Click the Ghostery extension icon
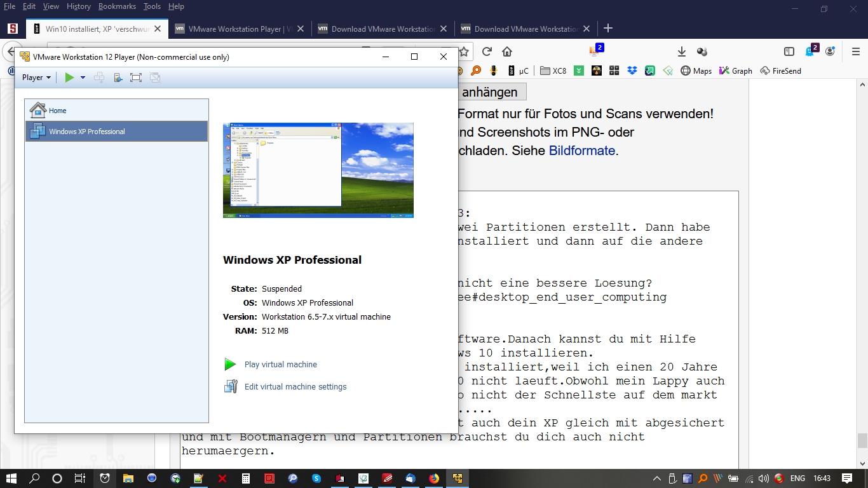The image size is (868, 488). [x=811, y=50]
